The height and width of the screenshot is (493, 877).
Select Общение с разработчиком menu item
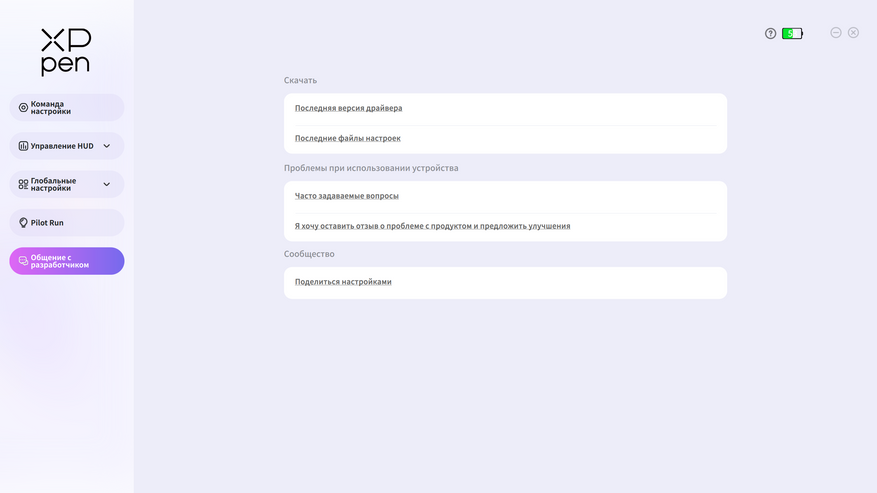[x=67, y=261]
